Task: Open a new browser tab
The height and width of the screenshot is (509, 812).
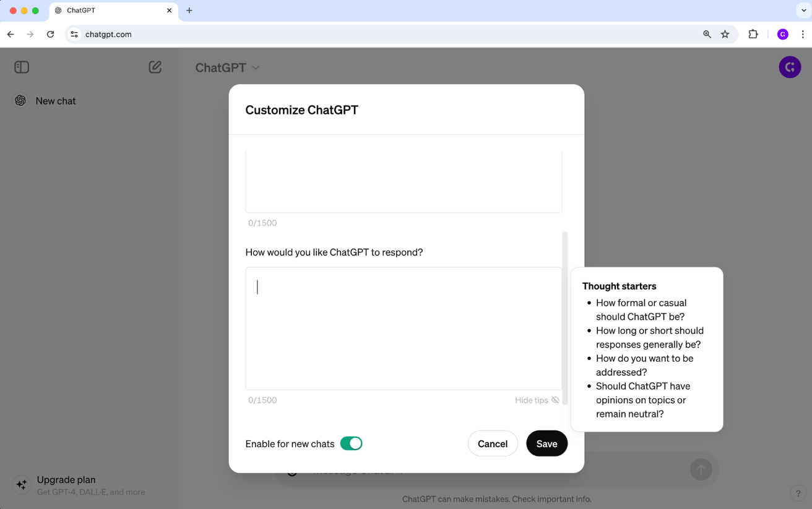Action: (x=189, y=11)
